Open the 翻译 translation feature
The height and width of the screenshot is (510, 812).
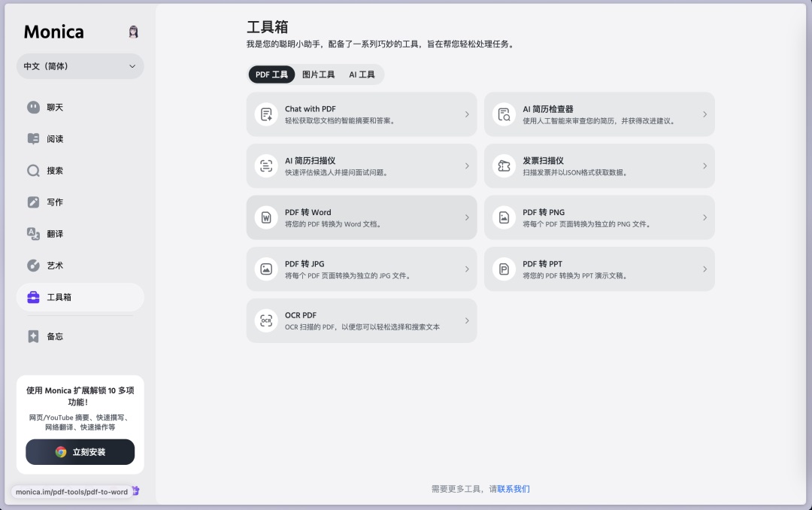pyautogui.click(x=55, y=233)
